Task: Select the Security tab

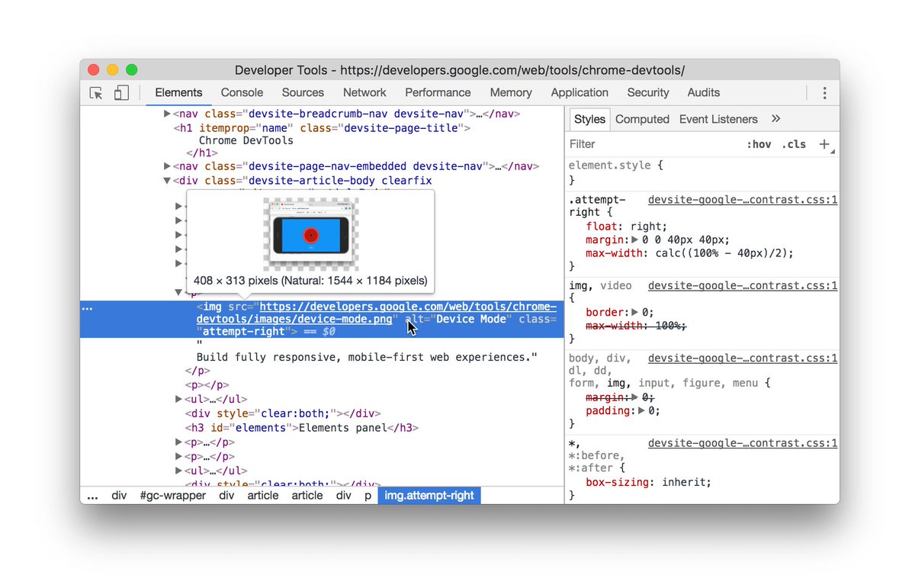Action: pos(648,93)
